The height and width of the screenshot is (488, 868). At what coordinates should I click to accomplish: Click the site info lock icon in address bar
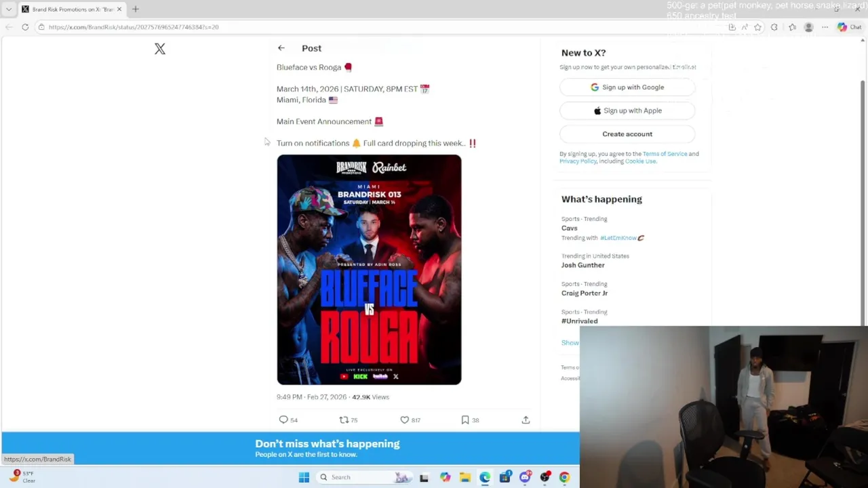[x=41, y=27]
